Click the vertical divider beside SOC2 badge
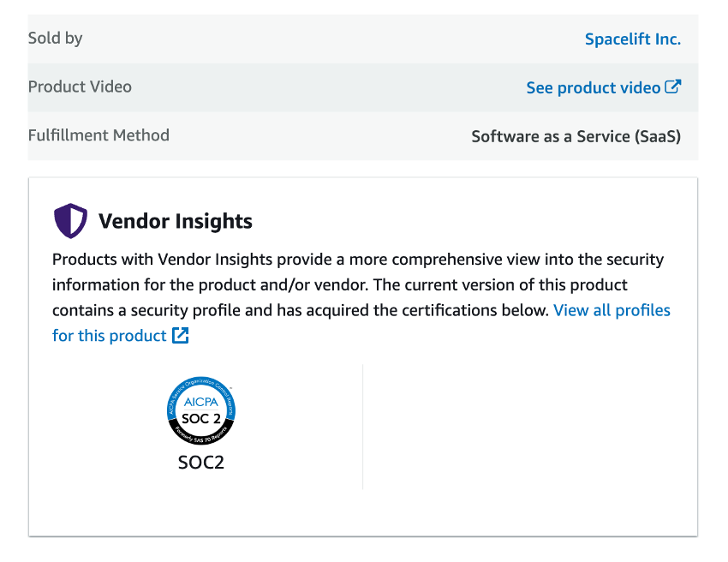Screen dimensions: 728x562 (362, 427)
